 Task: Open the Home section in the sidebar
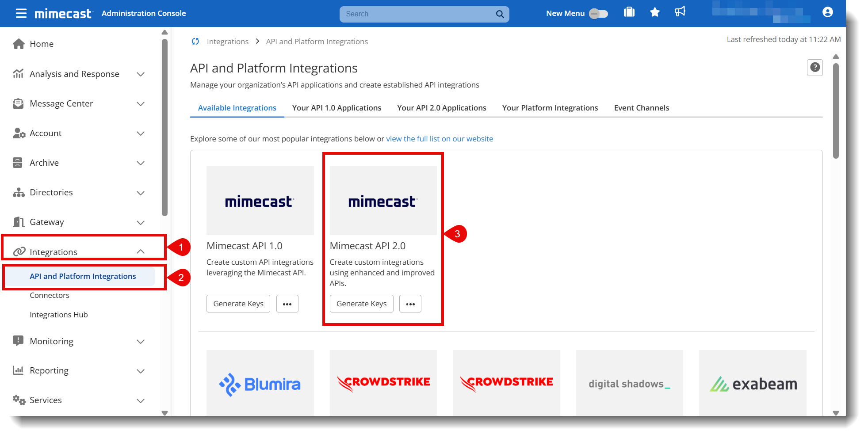coord(42,44)
